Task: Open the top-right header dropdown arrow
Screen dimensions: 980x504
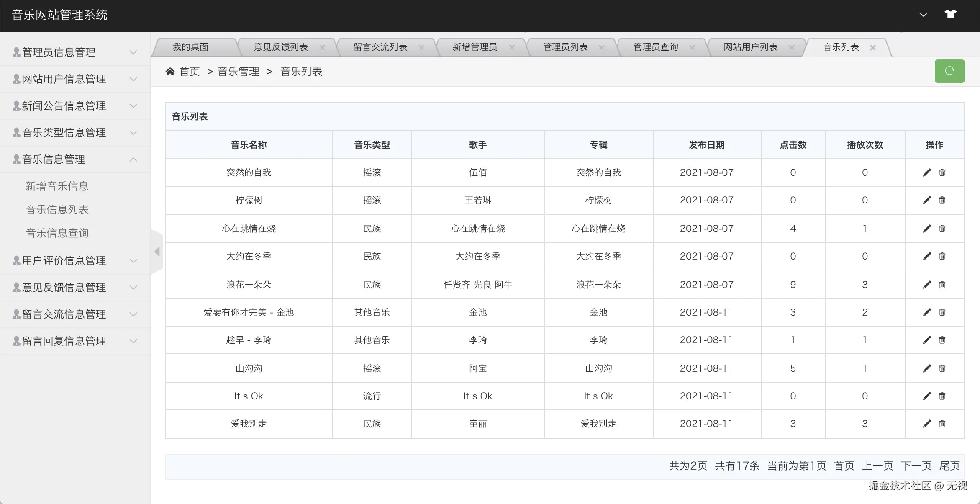Action: click(x=924, y=15)
